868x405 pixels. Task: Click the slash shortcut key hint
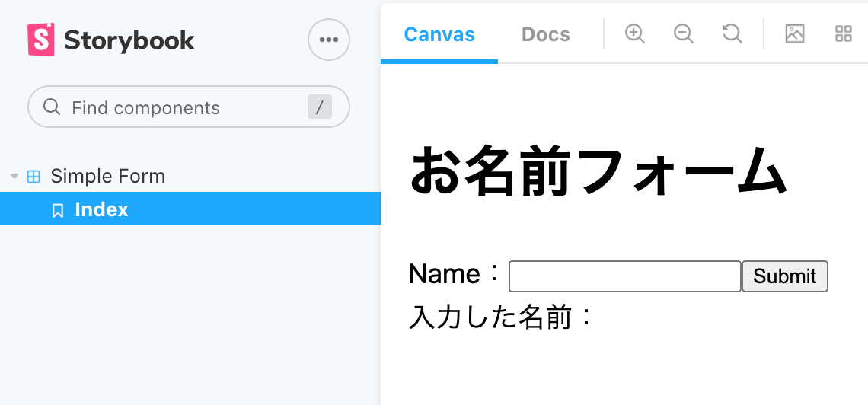pyautogui.click(x=320, y=107)
